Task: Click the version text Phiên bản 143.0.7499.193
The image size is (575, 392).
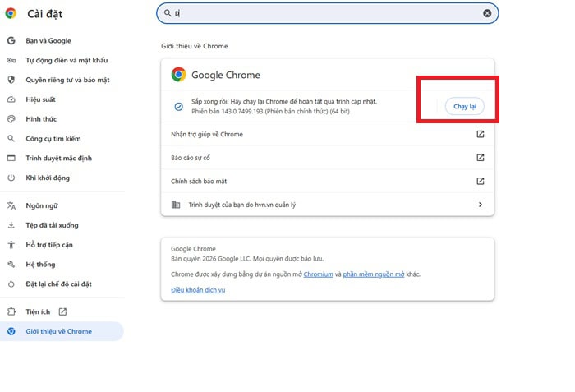Action: point(270,111)
